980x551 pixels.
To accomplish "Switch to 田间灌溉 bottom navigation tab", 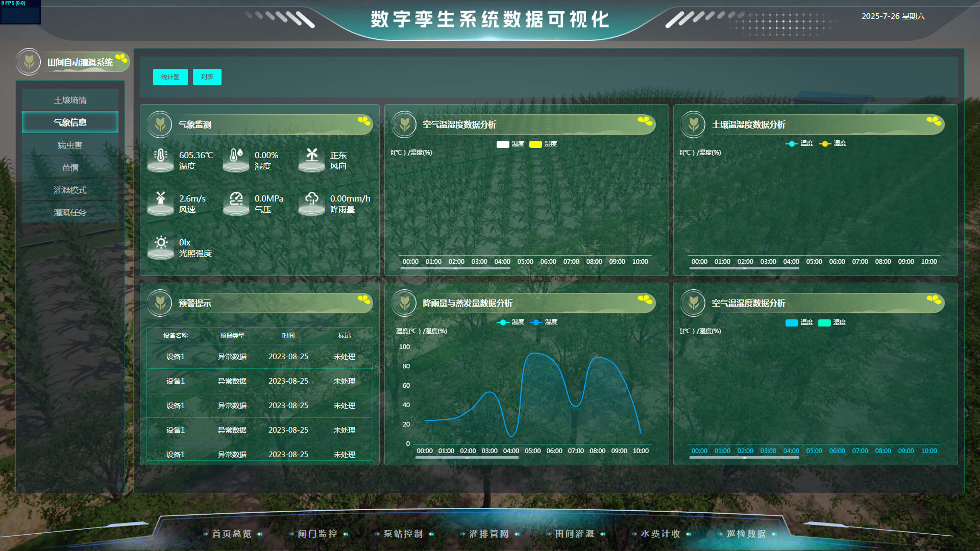I will [575, 534].
